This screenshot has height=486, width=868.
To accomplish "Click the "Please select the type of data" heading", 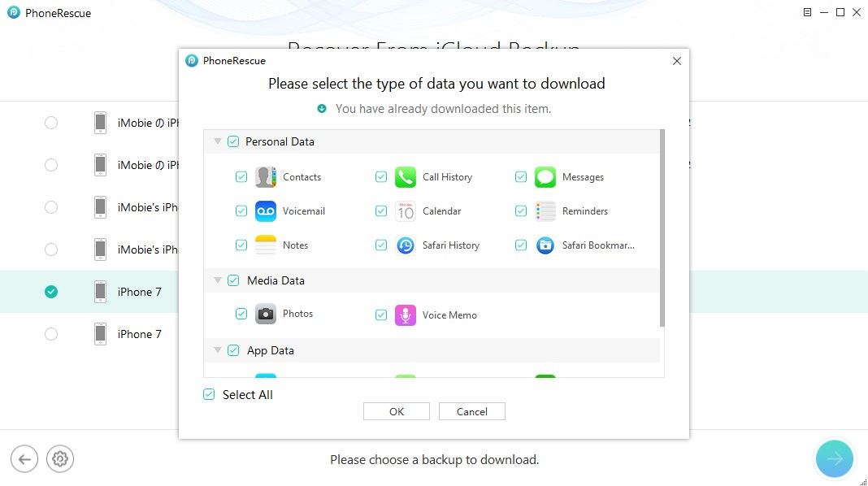I will click(x=436, y=84).
